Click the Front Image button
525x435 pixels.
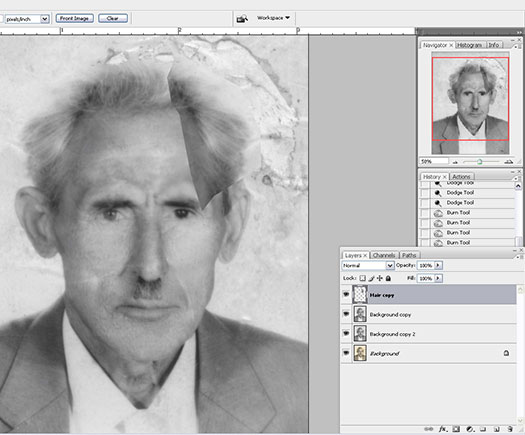(x=74, y=18)
